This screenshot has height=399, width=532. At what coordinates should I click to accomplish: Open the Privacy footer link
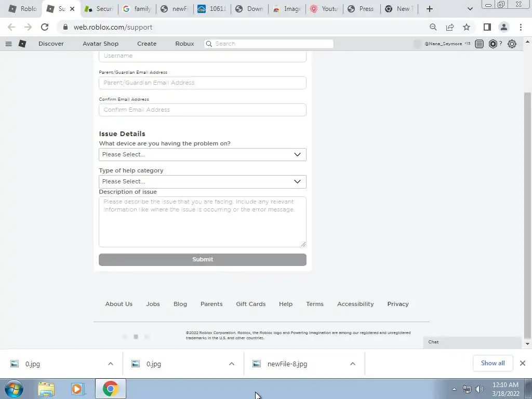[398, 304]
